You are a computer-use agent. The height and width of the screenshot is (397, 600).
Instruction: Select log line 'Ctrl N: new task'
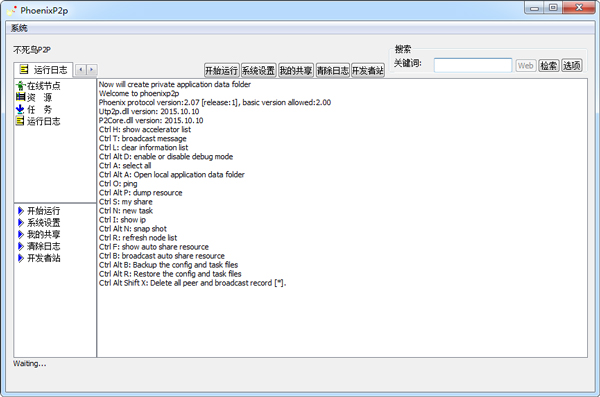(x=126, y=211)
